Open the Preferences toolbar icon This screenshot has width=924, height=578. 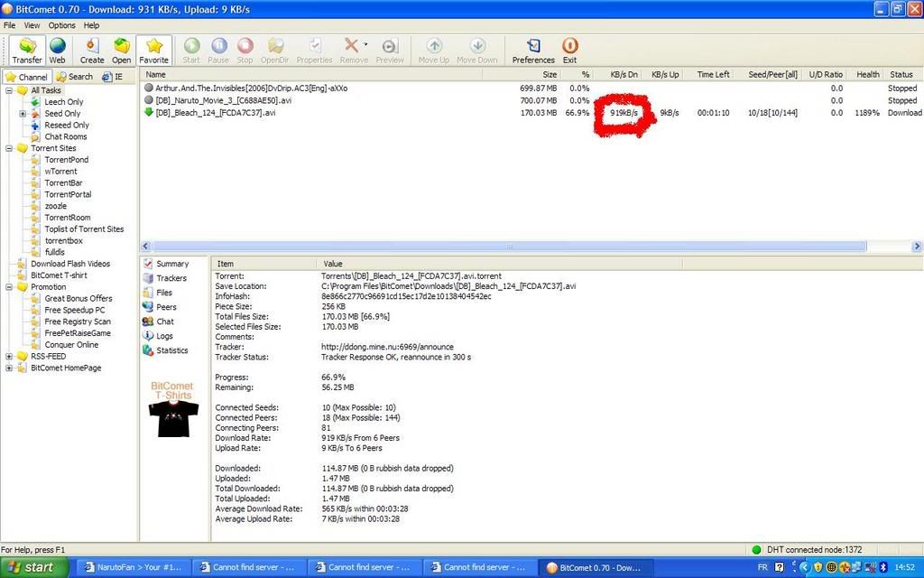click(x=533, y=46)
